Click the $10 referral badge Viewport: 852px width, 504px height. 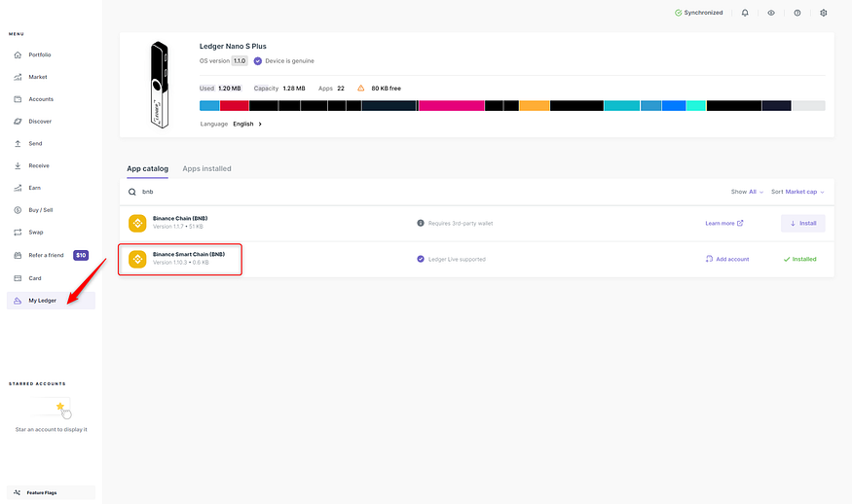click(81, 255)
